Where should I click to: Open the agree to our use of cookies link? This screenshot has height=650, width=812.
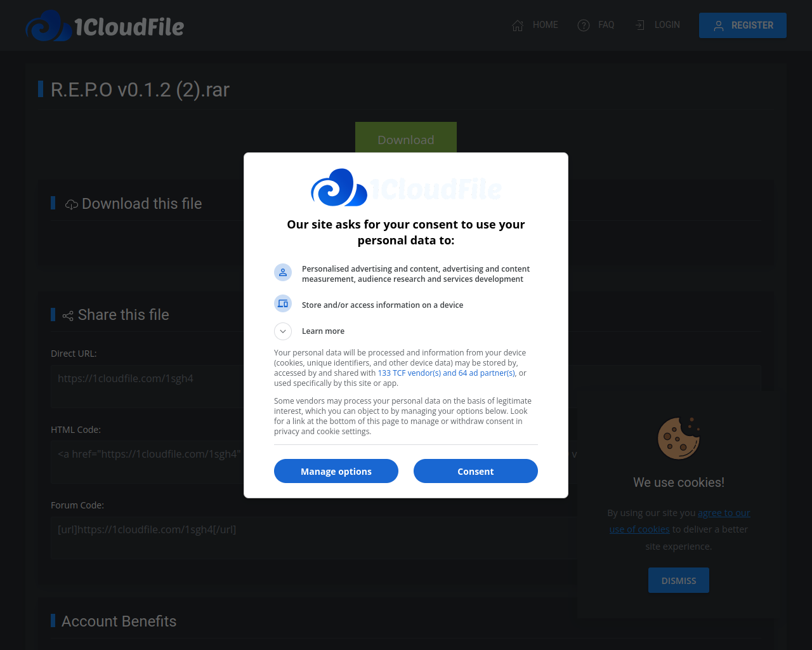679,521
